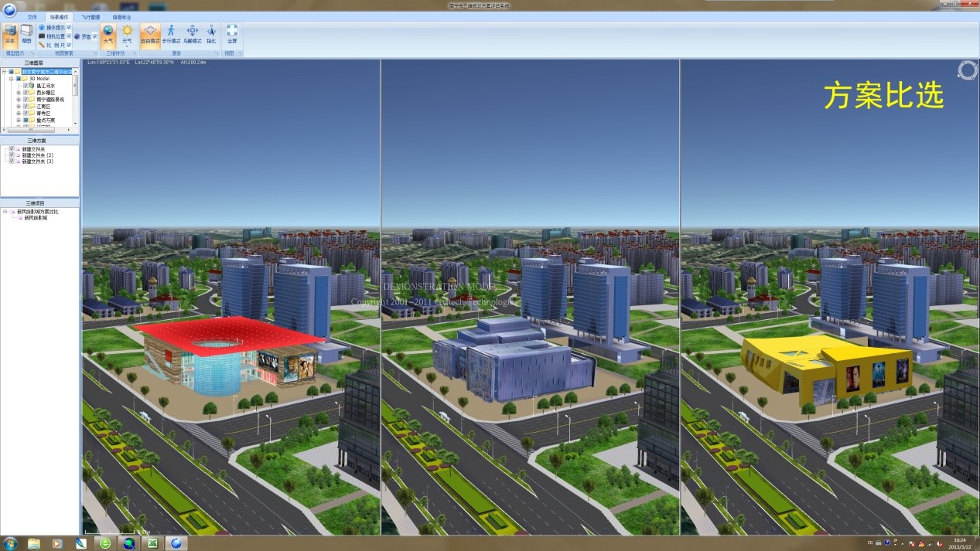Open the 文件 ribbon tab
The image size is (980, 551).
click(32, 16)
